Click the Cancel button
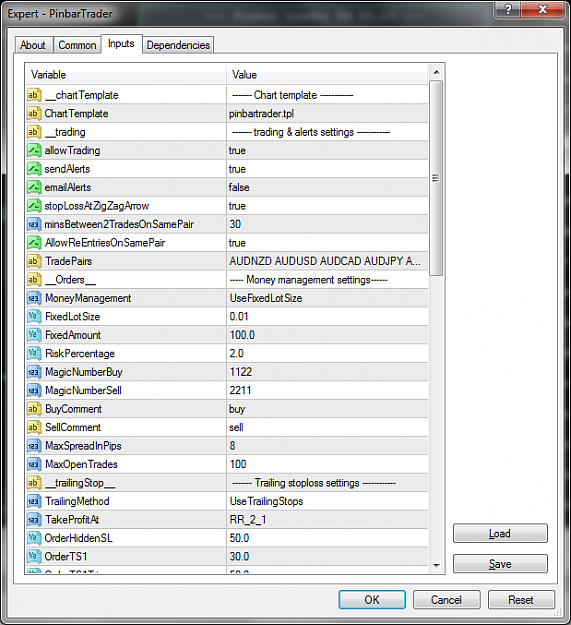 [446, 600]
